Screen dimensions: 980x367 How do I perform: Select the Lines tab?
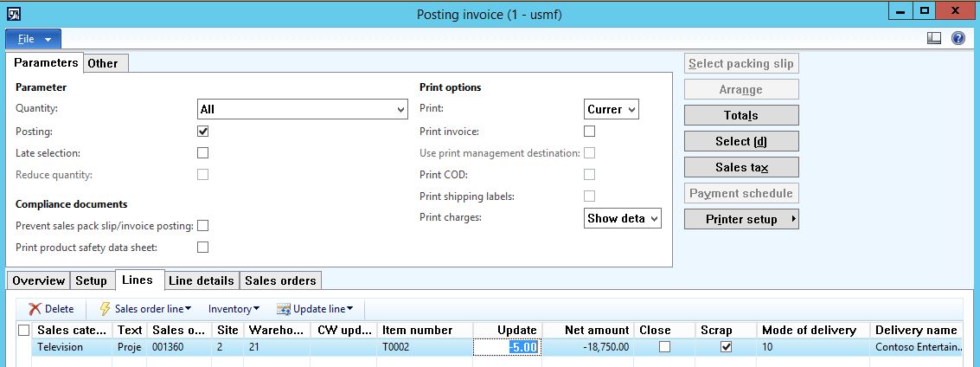coord(138,280)
